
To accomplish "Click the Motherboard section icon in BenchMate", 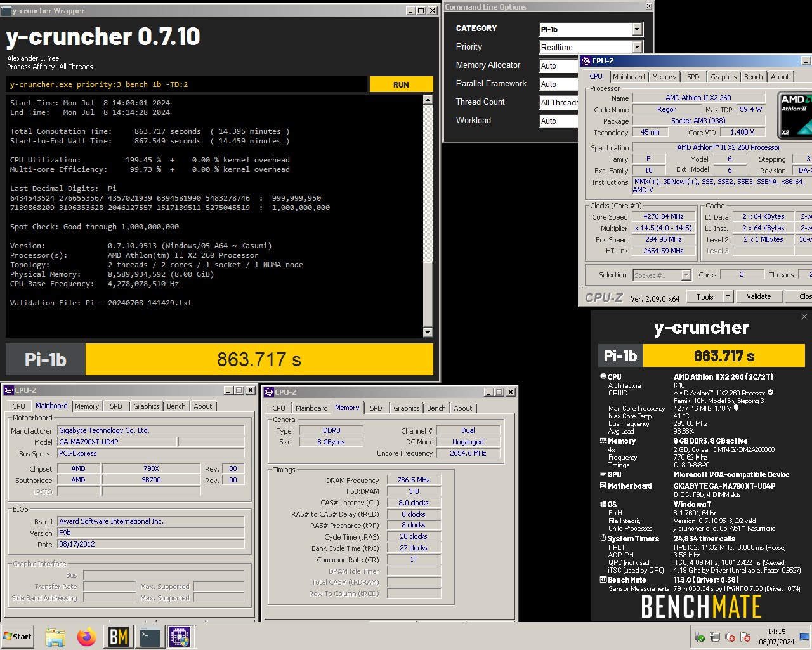I will coord(603,486).
